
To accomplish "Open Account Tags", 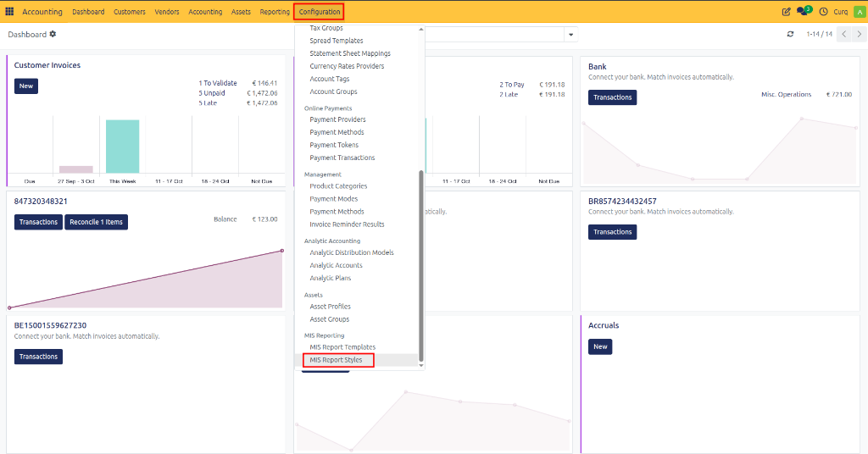I will click(x=330, y=79).
